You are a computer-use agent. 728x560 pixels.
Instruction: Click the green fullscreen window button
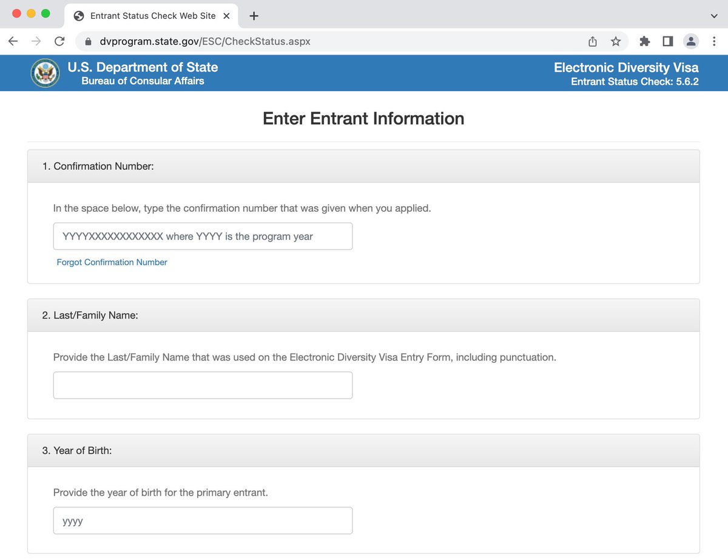[45, 13]
